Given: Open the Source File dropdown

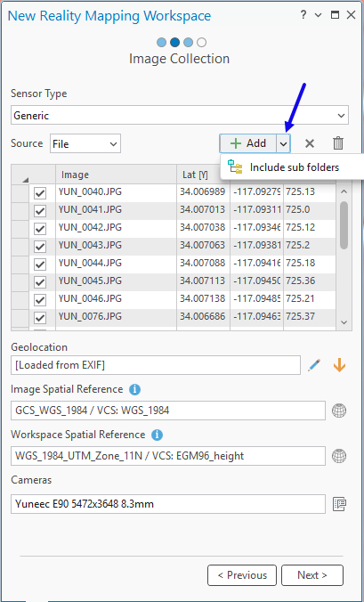Looking at the screenshot, I should click(x=85, y=143).
